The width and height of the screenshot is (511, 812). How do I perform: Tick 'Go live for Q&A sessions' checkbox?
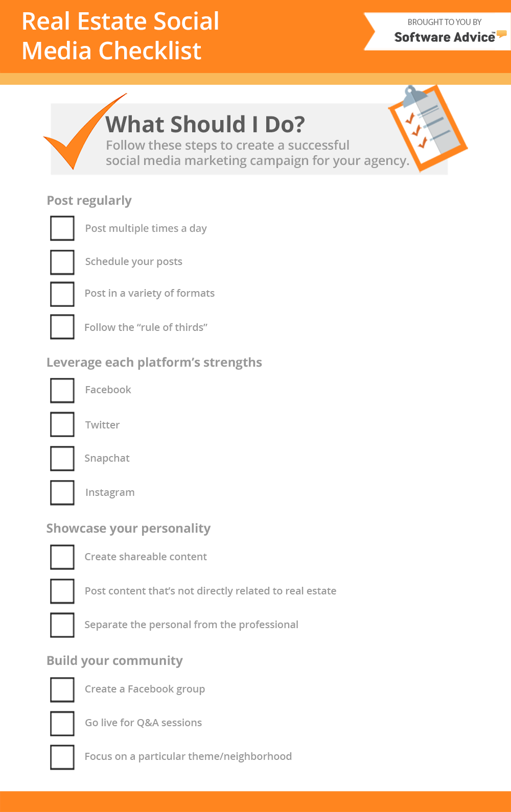pyautogui.click(x=62, y=723)
